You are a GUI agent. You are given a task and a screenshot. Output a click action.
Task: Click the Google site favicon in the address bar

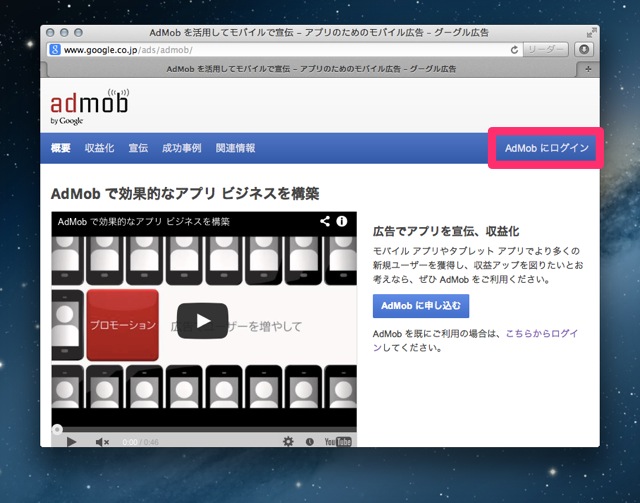click(54, 50)
